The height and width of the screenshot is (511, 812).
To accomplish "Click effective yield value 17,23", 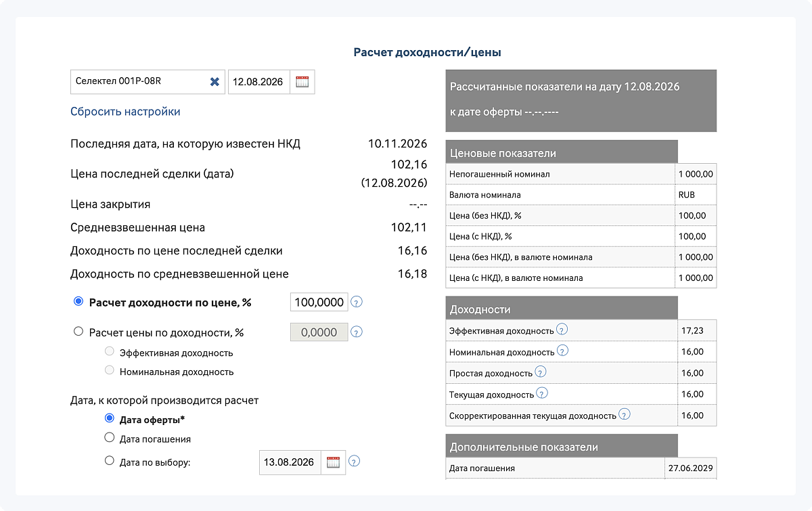I will [x=692, y=331].
